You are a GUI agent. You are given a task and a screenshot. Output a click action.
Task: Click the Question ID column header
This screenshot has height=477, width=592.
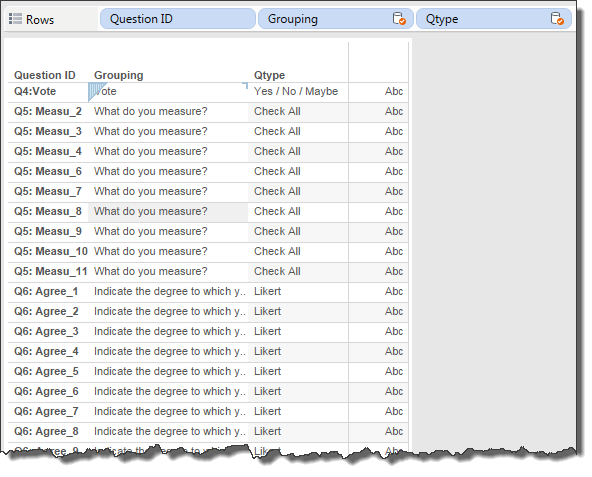pyautogui.click(x=45, y=75)
